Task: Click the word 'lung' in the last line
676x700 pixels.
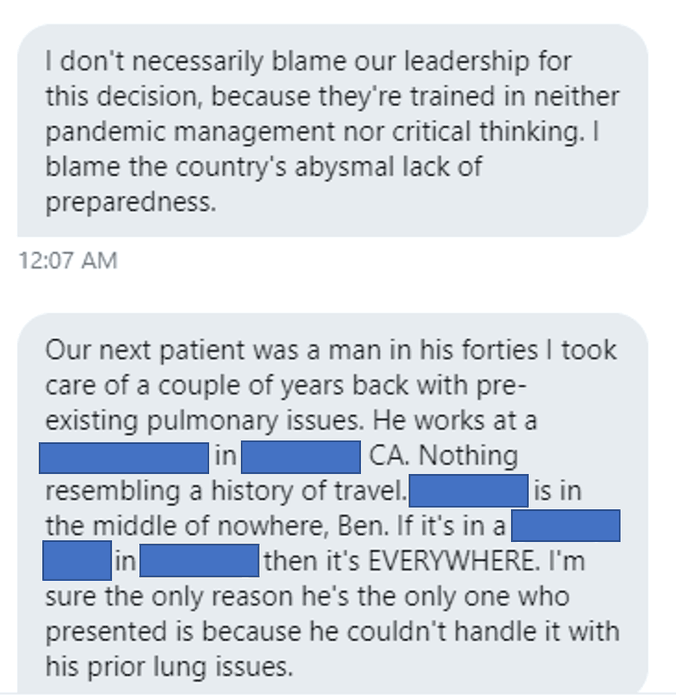Action: click(x=180, y=668)
